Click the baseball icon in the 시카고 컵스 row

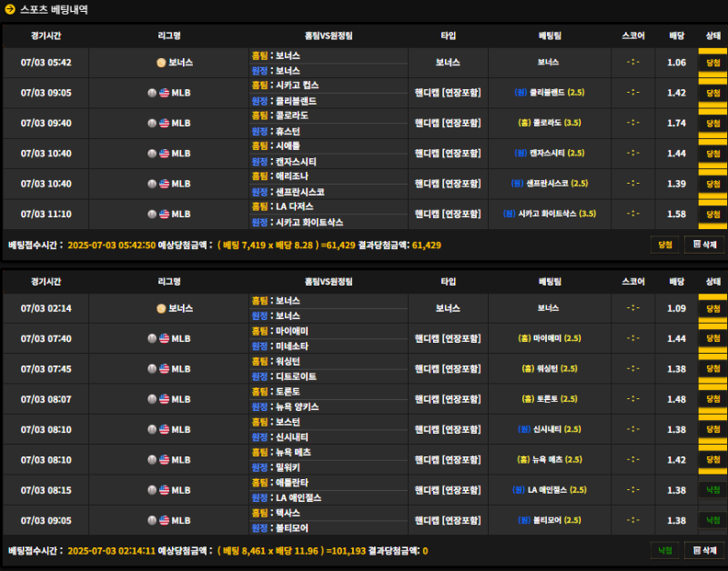pyautogui.click(x=152, y=93)
